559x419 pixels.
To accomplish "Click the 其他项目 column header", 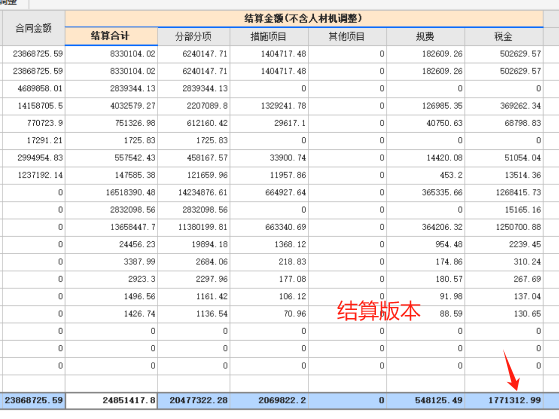I will tap(347, 36).
